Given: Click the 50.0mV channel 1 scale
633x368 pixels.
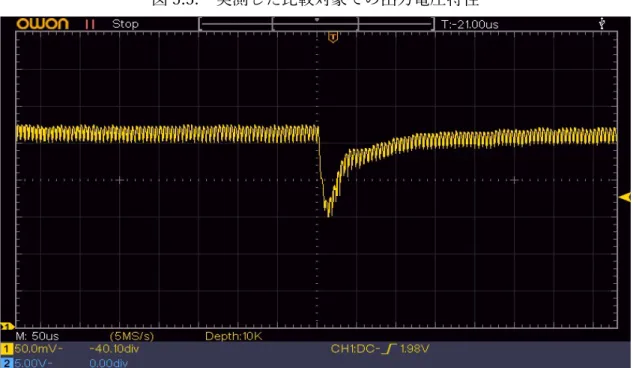Looking at the screenshot, I should click(x=38, y=349).
